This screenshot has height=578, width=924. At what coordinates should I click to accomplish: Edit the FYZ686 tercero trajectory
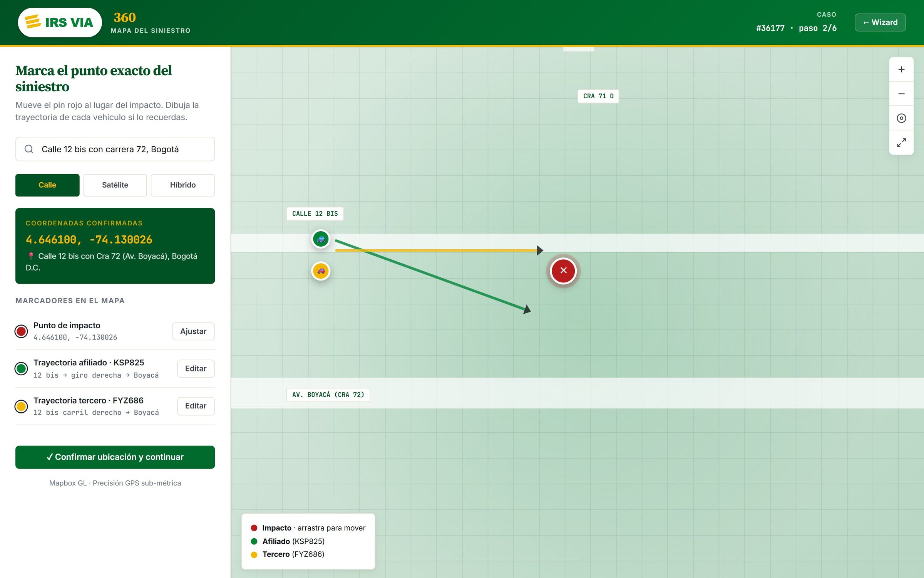(x=196, y=406)
